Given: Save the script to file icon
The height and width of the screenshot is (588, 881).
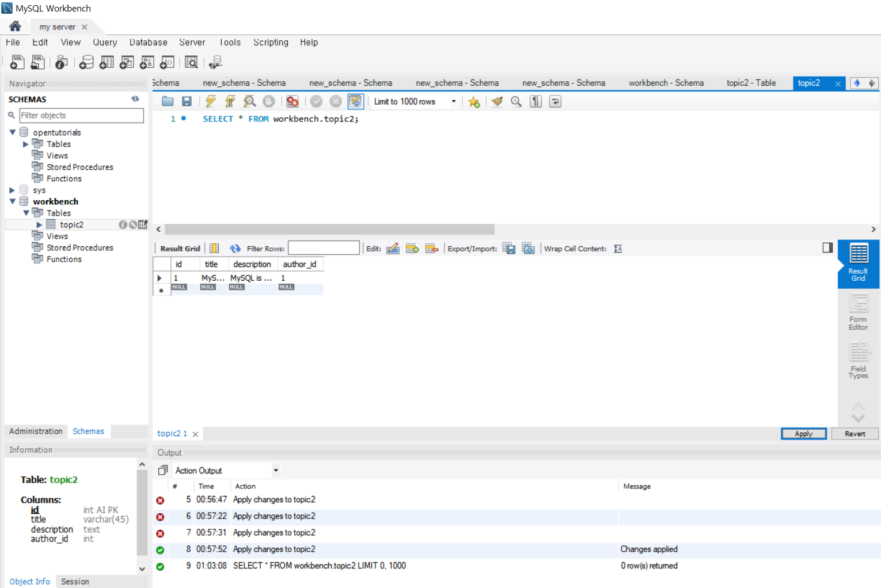Looking at the screenshot, I should pyautogui.click(x=187, y=101).
